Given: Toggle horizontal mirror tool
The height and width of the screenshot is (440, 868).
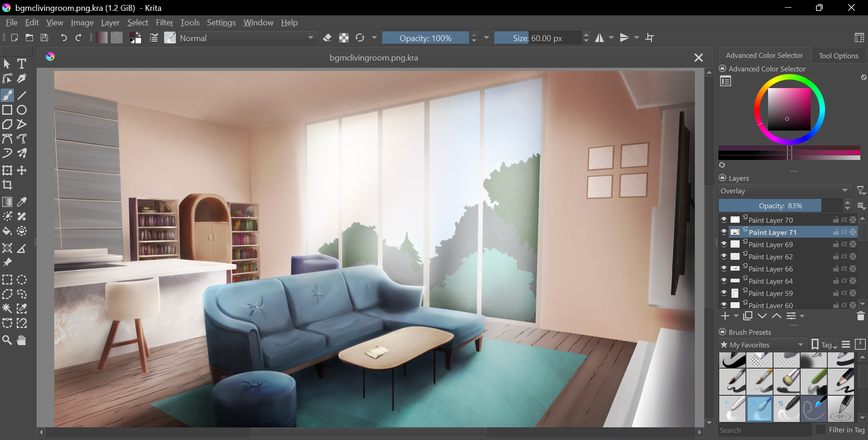Looking at the screenshot, I should (x=599, y=38).
